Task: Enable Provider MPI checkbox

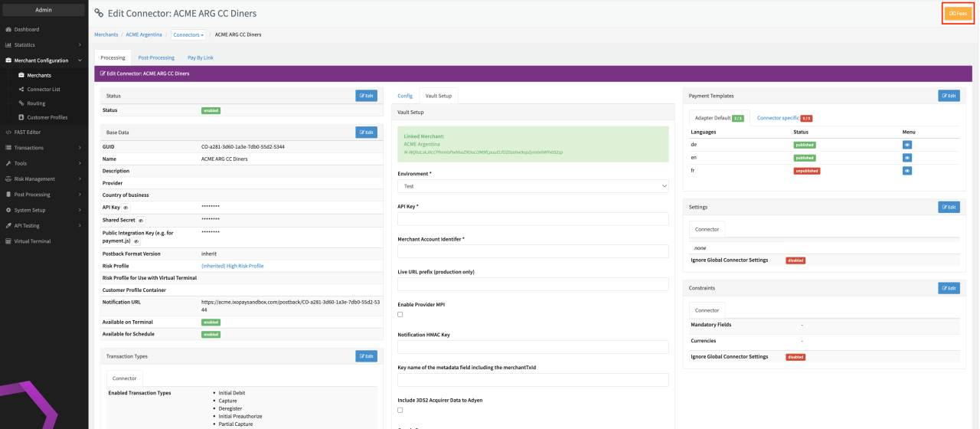Action: click(x=400, y=314)
